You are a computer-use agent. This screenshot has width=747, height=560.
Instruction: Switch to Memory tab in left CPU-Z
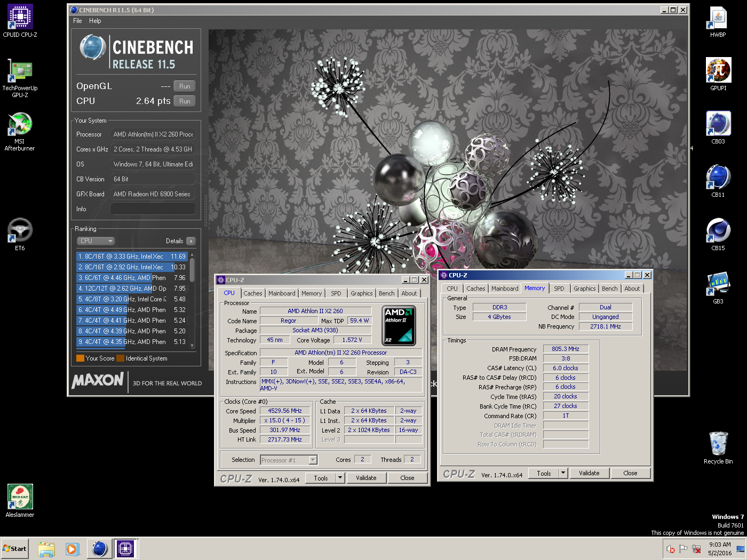[x=312, y=293]
